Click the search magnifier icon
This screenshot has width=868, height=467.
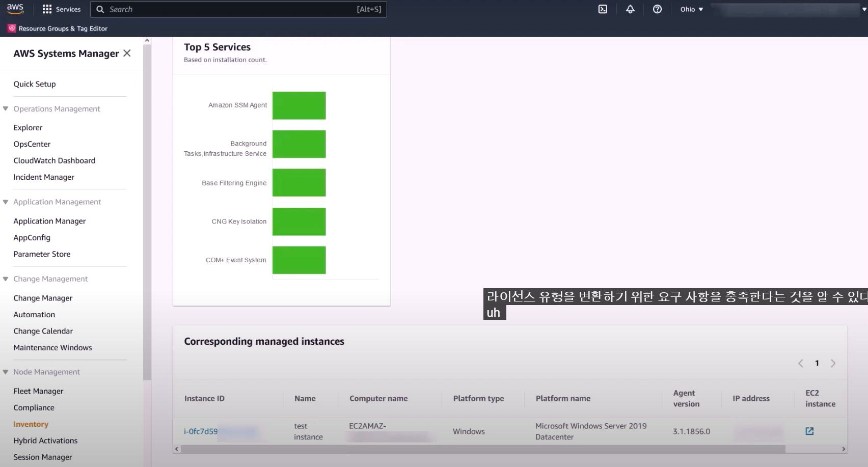point(100,9)
